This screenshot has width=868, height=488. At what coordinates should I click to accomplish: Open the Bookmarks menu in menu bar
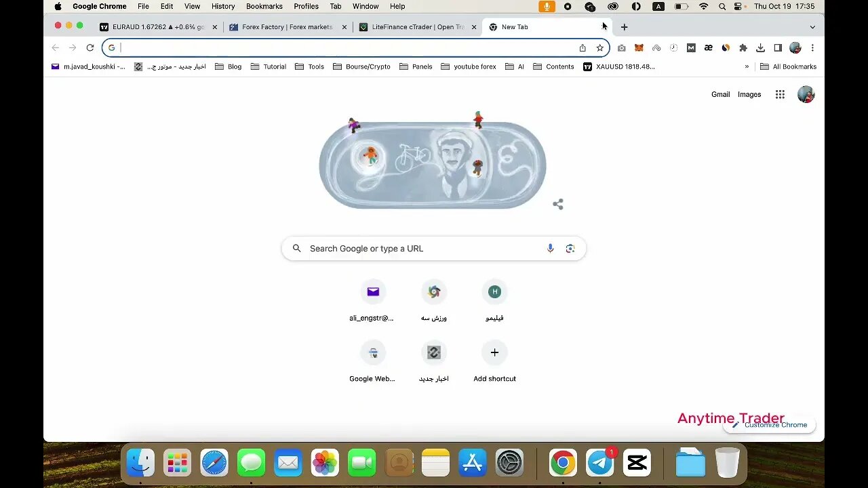[x=264, y=6]
